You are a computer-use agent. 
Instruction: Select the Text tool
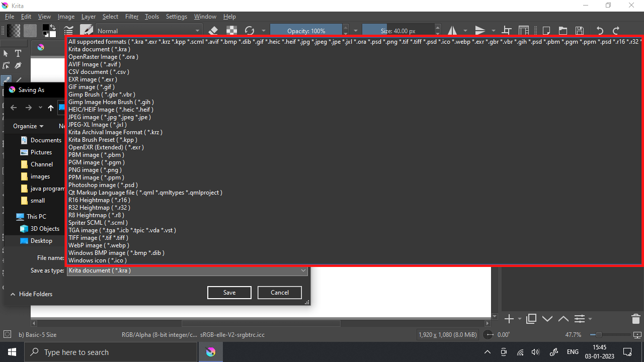tap(18, 53)
